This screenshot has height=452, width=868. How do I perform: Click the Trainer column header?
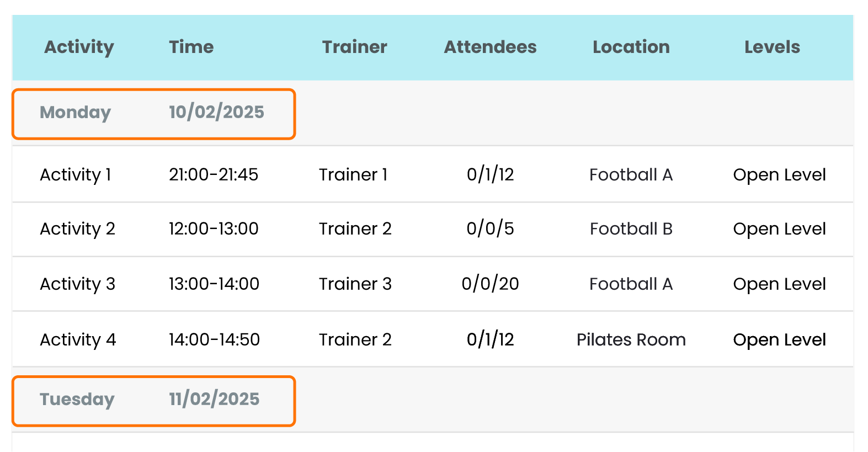coord(354,47)
